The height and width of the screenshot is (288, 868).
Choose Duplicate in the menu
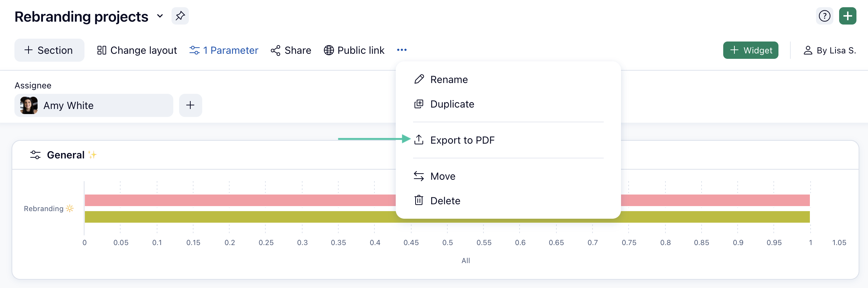(452, 104)
